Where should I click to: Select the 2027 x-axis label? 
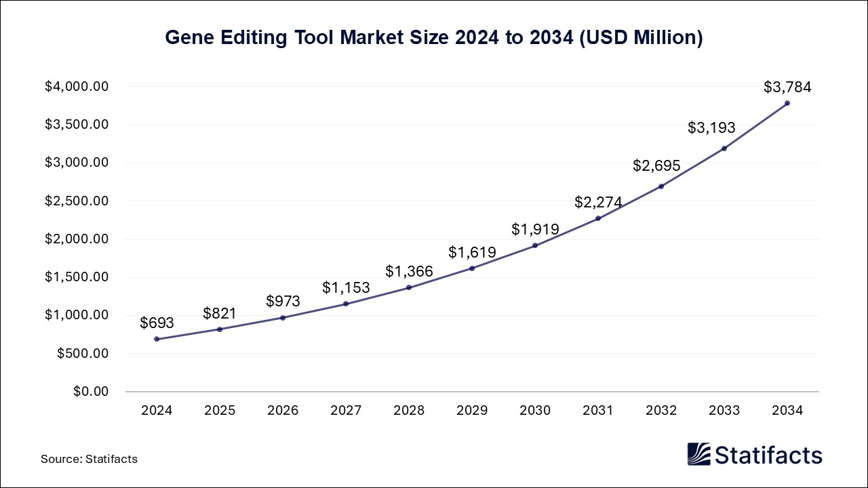click(346, 411)
